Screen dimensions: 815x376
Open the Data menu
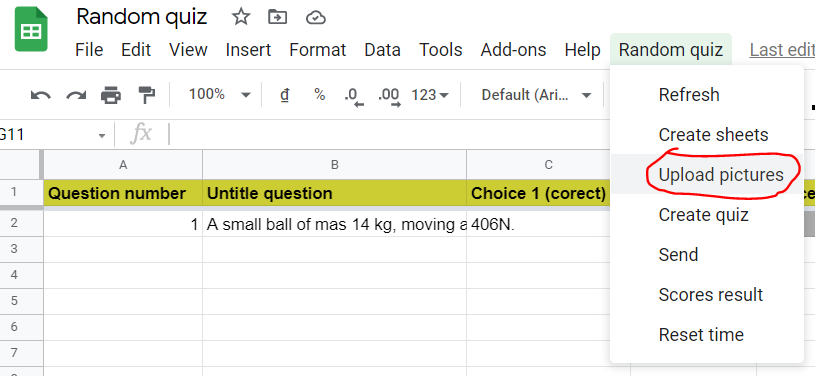pos(382,50)
